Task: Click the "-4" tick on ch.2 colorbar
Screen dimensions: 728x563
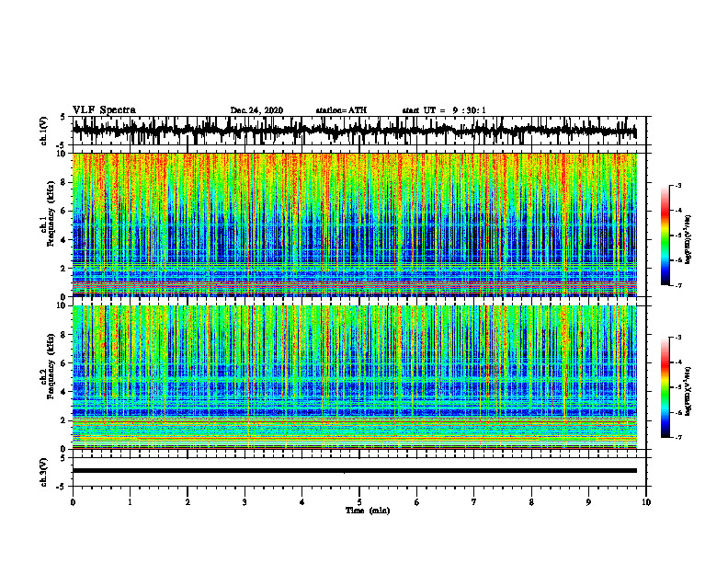Action: pos(678,362)
